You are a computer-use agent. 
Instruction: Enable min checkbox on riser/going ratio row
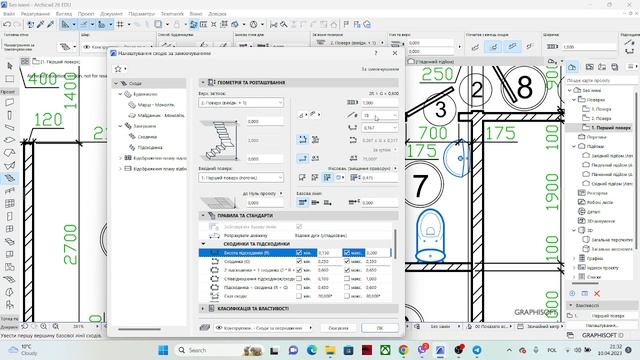(x=299, y=279)
